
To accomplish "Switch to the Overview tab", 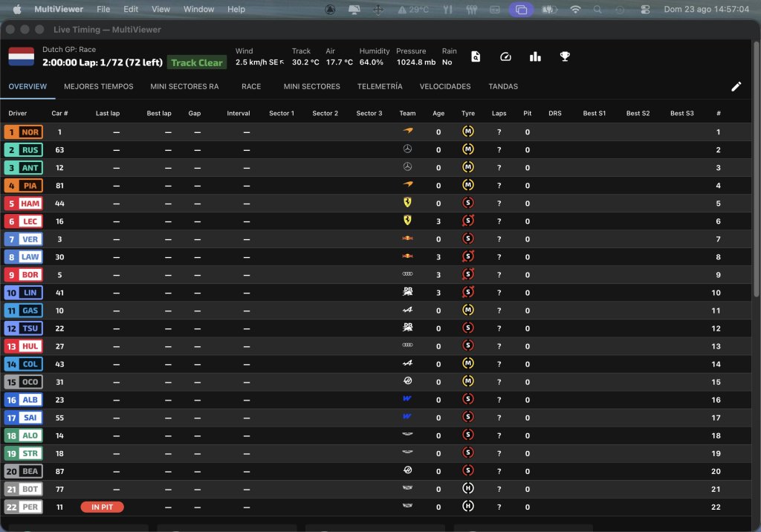I will (27, 86).
